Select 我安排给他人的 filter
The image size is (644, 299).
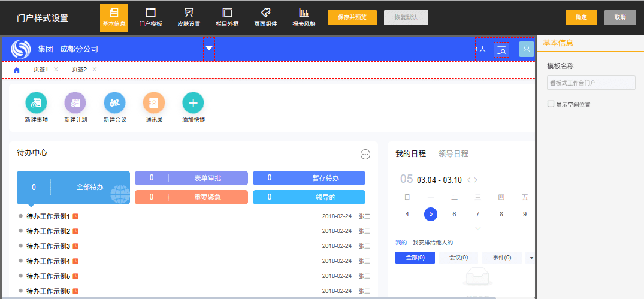tap(433, 243)
